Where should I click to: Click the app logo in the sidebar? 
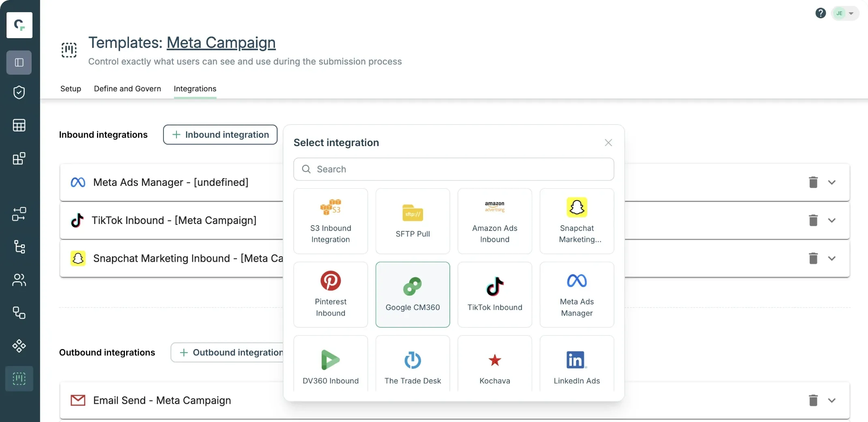click(x=19, y=25)
